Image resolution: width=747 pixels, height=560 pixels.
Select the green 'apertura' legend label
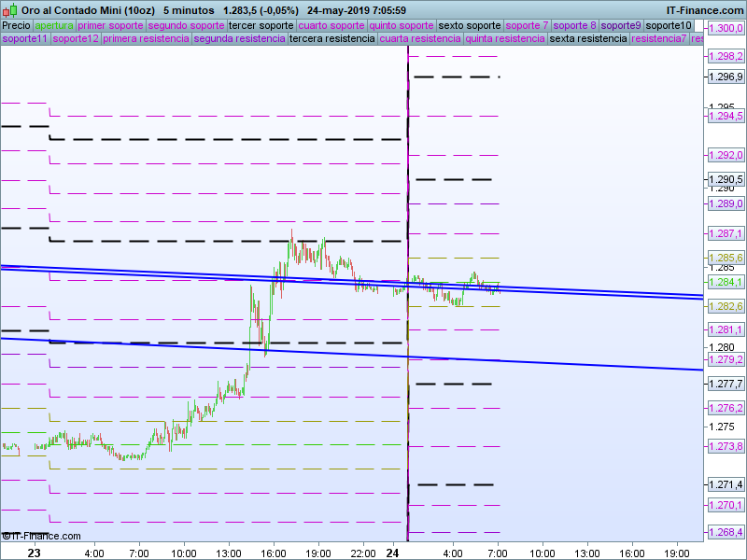[54, 26]
